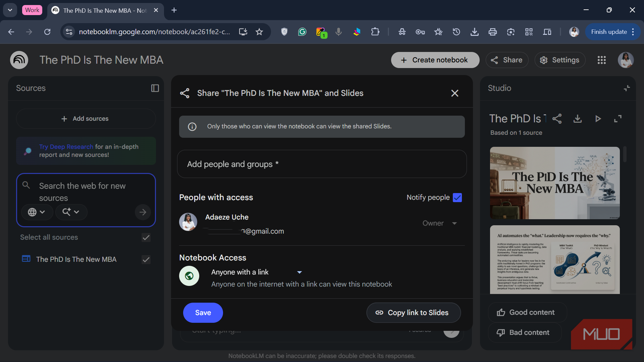Click the notebook title The PhD Is The New MBA
This screenshot has width=644, height=362.
click(x=101, y=60)
